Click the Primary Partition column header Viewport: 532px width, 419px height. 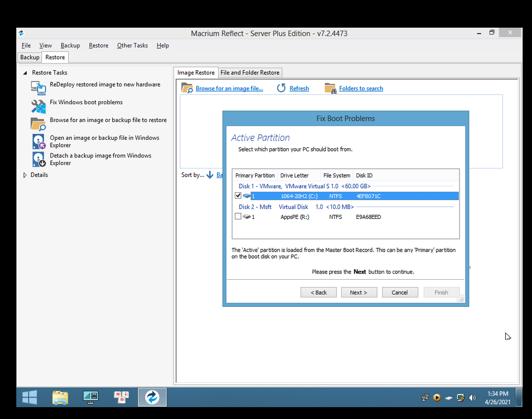(255, 175)
